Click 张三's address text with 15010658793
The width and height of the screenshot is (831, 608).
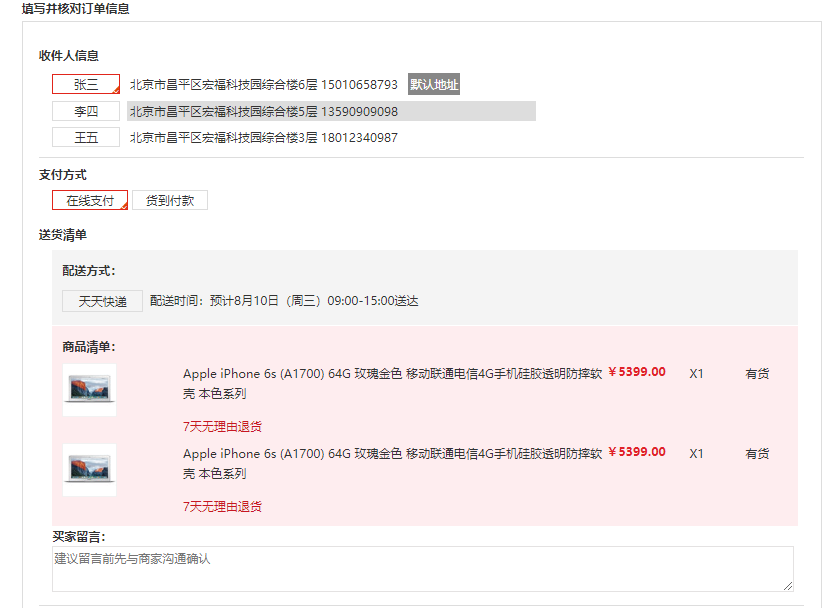click(x=263, y=85)
